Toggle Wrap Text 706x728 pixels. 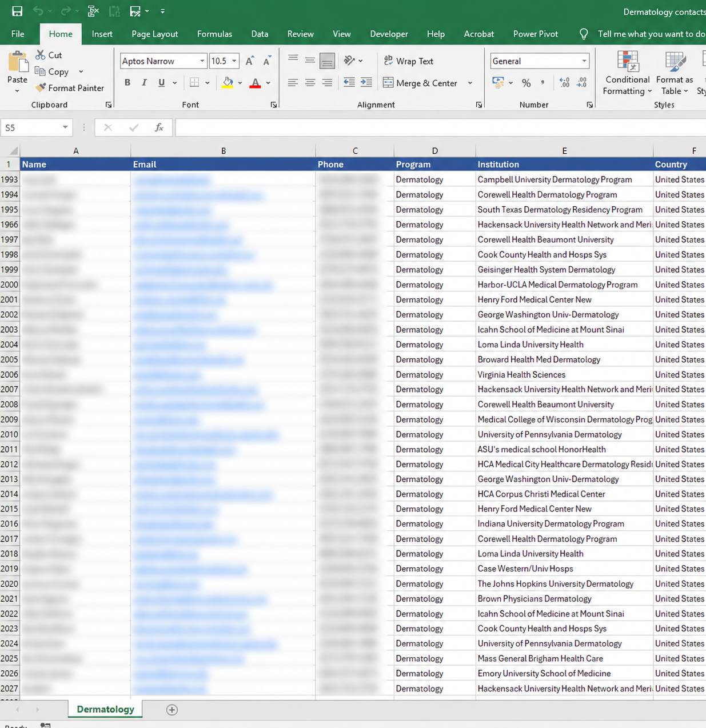409,61
